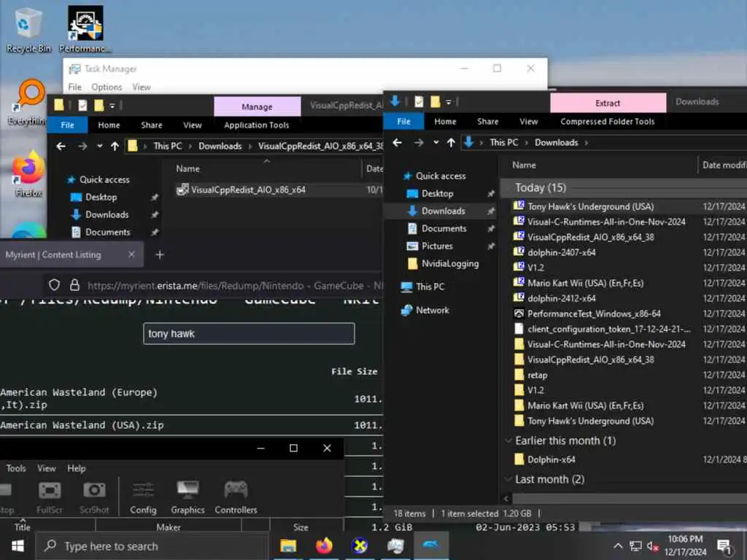The image size is (747, 560).
Task: Sort by Name column in Downloads explorer
Action: pyautogui.click(x=524, y=165)
